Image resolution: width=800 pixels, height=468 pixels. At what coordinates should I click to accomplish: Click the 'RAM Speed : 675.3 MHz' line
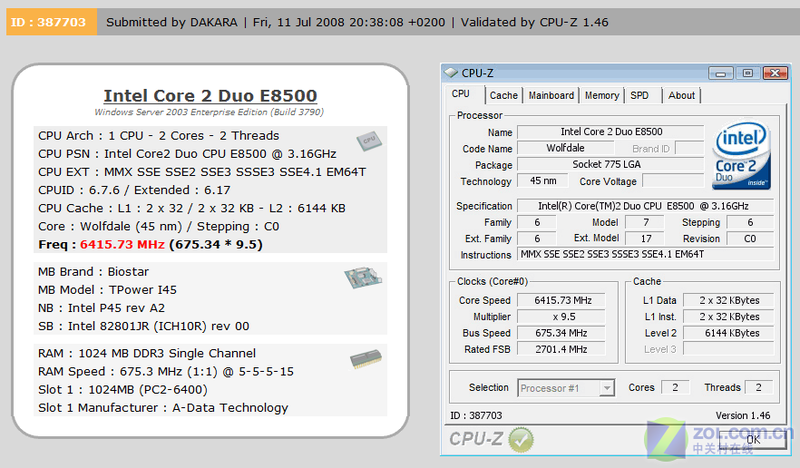tap(166, 372)
